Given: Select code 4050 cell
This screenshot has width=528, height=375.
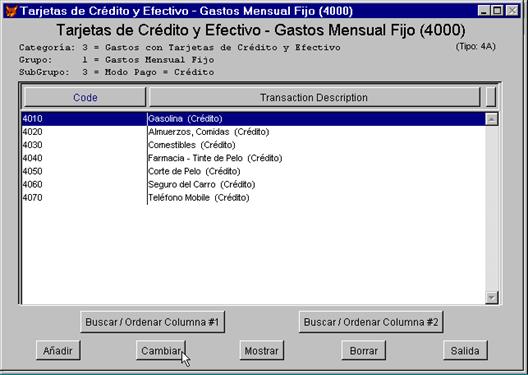Looking at the screenshot, I should point(84,171).
